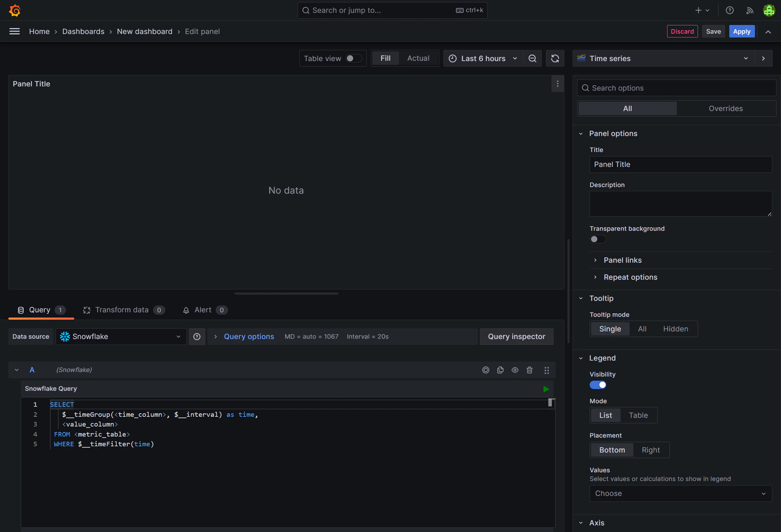Click the query A target circle icon

[485, 370]
